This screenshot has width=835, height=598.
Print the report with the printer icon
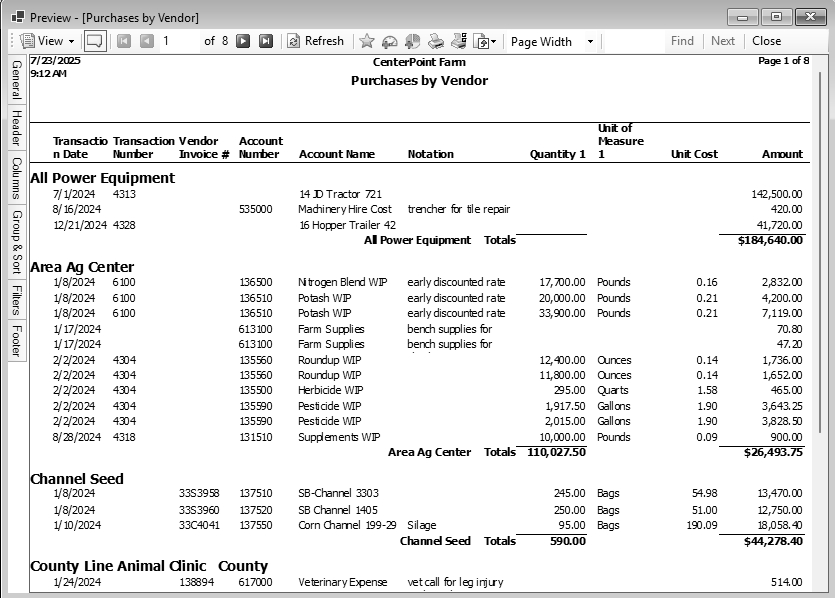click(x=436, y=41)
